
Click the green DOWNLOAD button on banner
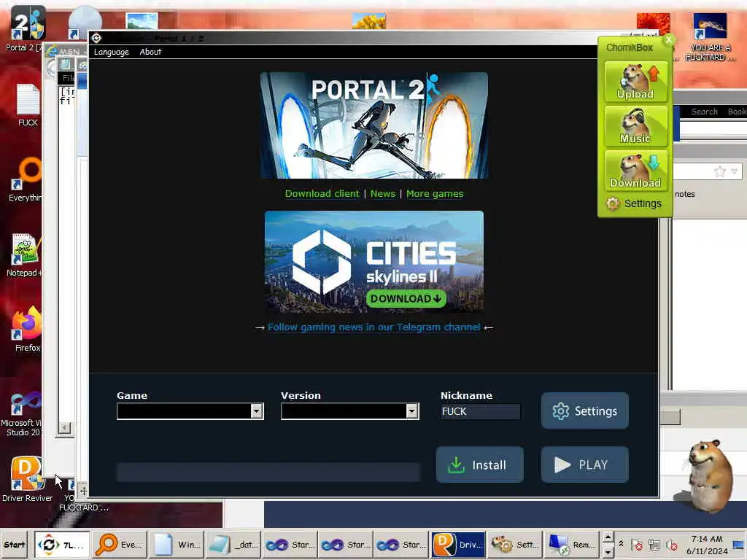click(x=406, y=298)
